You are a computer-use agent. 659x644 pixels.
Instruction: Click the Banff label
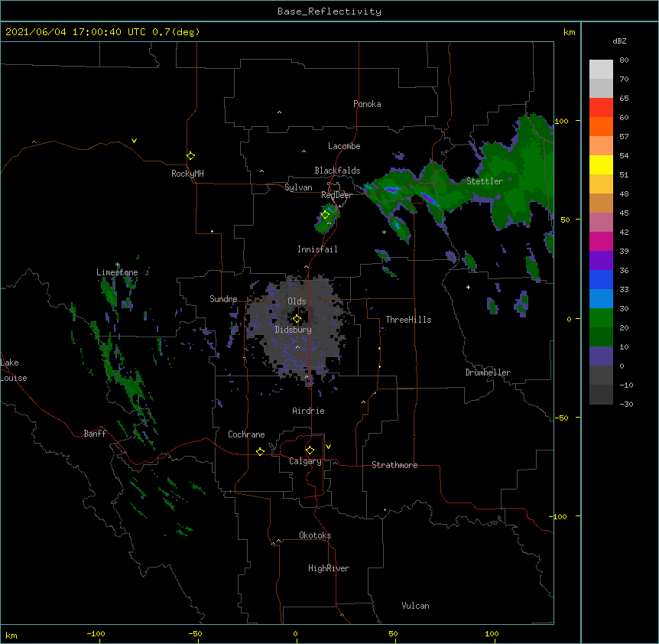(x=95, y=434)
